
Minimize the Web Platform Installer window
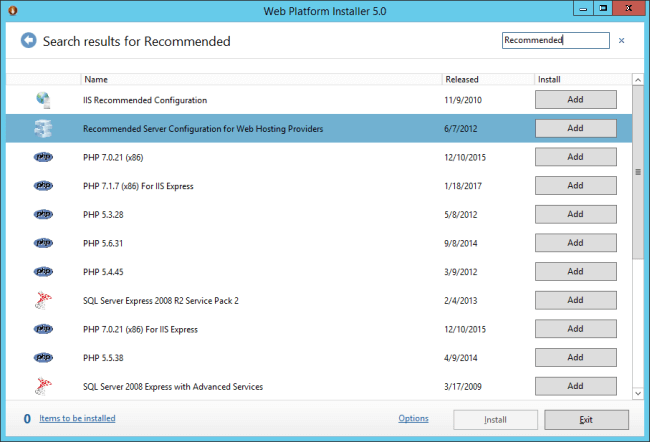[583, 8]
